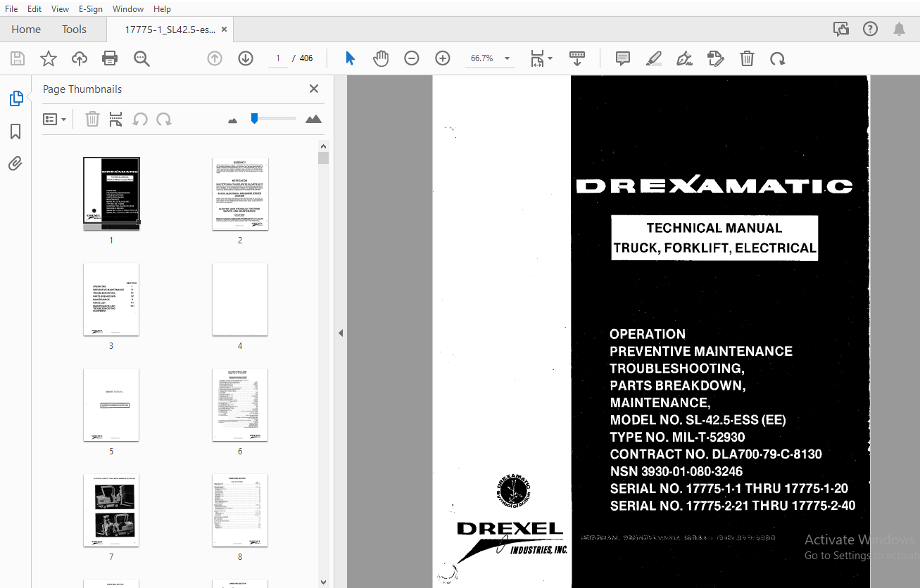Go to next page arrow
The image size is (920, 588).
click(246, 58)
